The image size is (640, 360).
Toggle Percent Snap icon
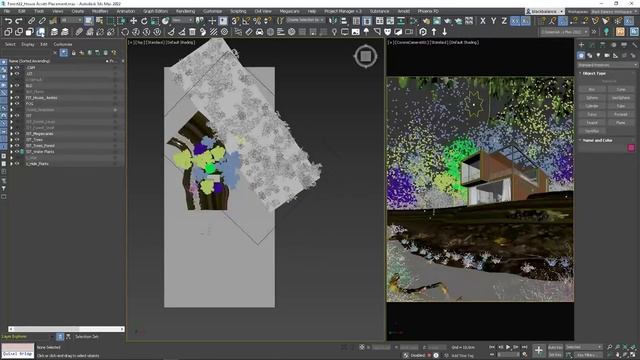click(257, 20)
